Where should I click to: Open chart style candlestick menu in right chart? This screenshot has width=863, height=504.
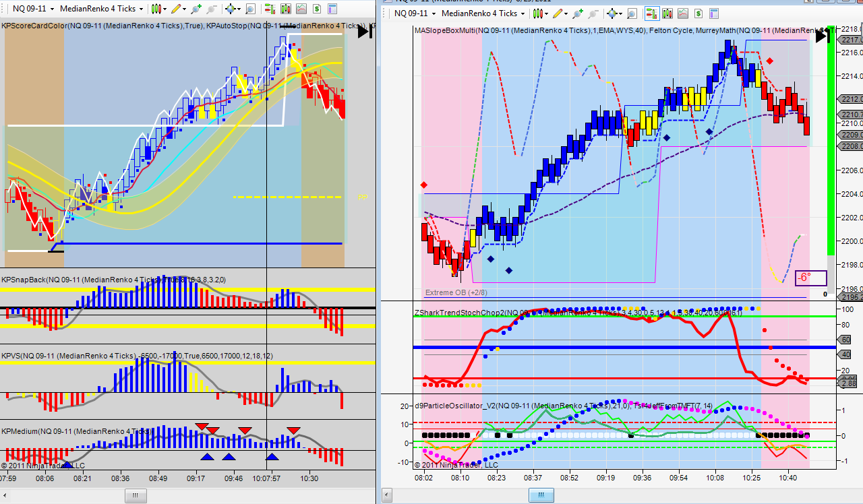pyautogui.click(x=537, y=13)
